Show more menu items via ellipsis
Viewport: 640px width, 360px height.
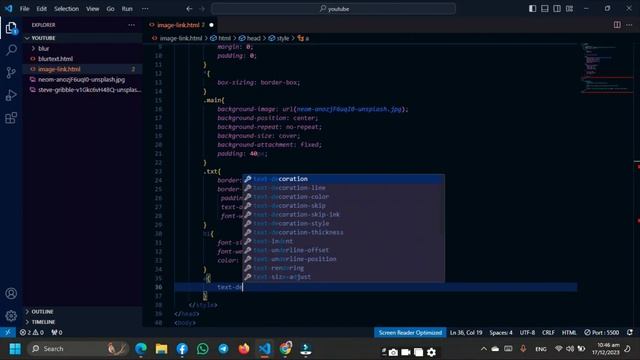(145, 9)
